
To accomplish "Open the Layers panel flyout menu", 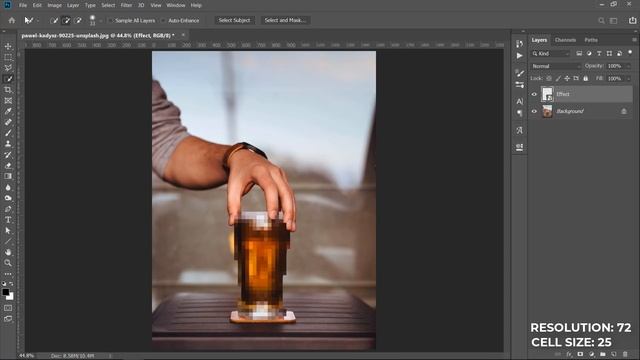I will [634, 40].
